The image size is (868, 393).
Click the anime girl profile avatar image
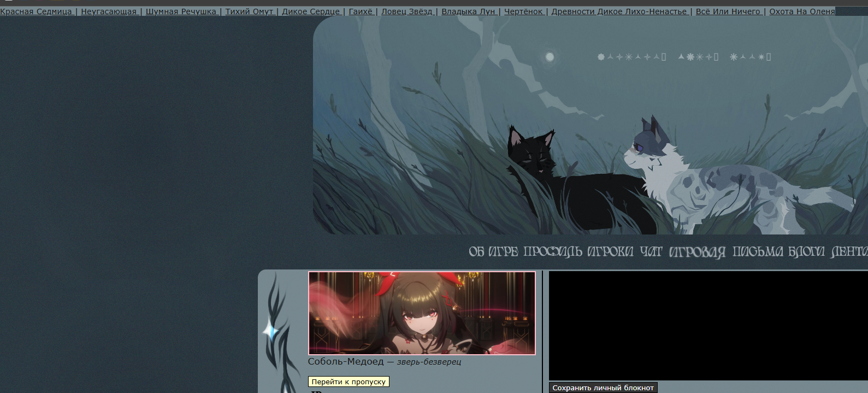coord(422,313)
